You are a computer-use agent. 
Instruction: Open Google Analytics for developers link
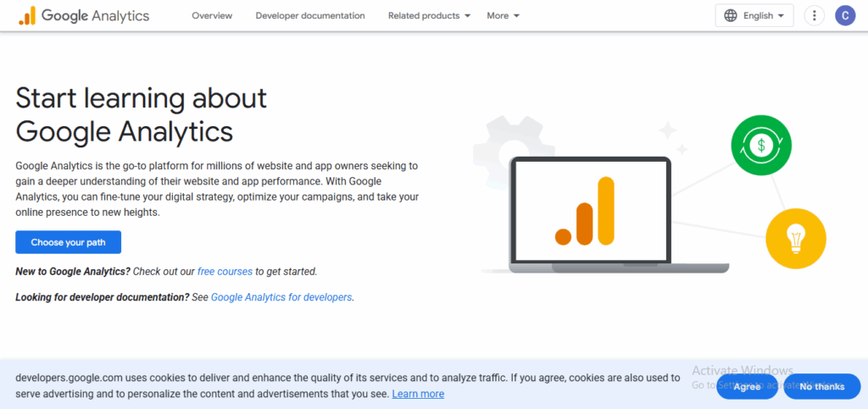(281, 297)
